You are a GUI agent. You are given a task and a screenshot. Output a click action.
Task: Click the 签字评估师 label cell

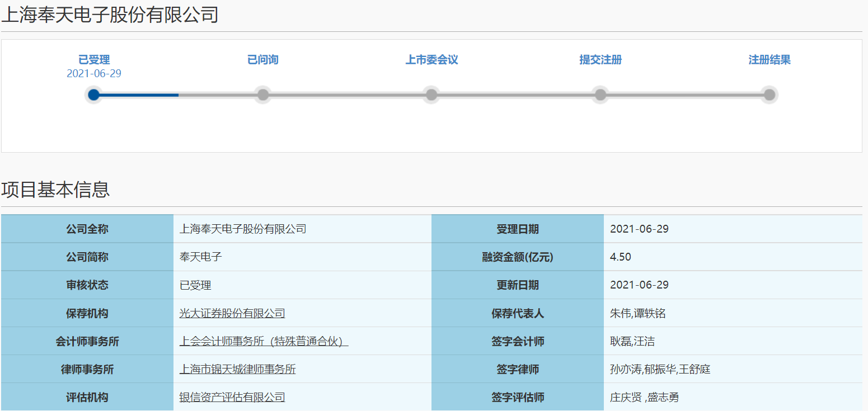coord(518,397)
